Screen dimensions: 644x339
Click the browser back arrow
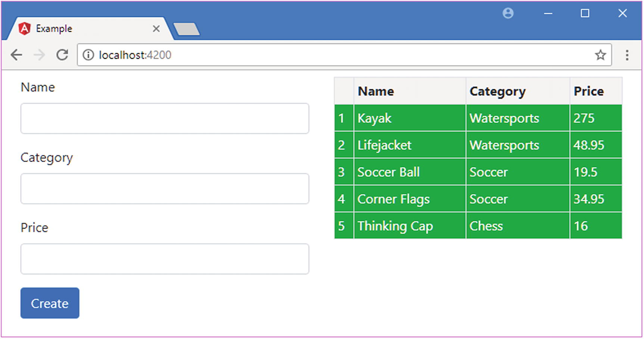click(x=16, y=55)
